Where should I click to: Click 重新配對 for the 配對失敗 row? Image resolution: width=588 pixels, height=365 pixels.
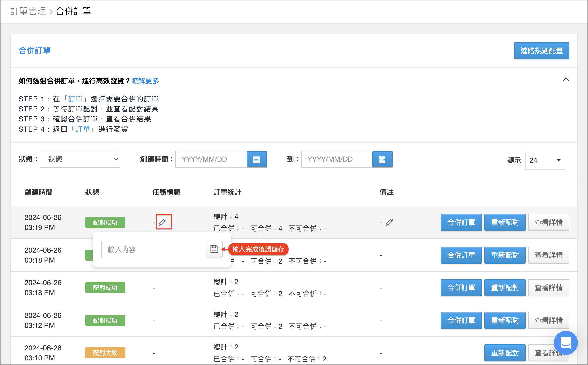point(505,353)
